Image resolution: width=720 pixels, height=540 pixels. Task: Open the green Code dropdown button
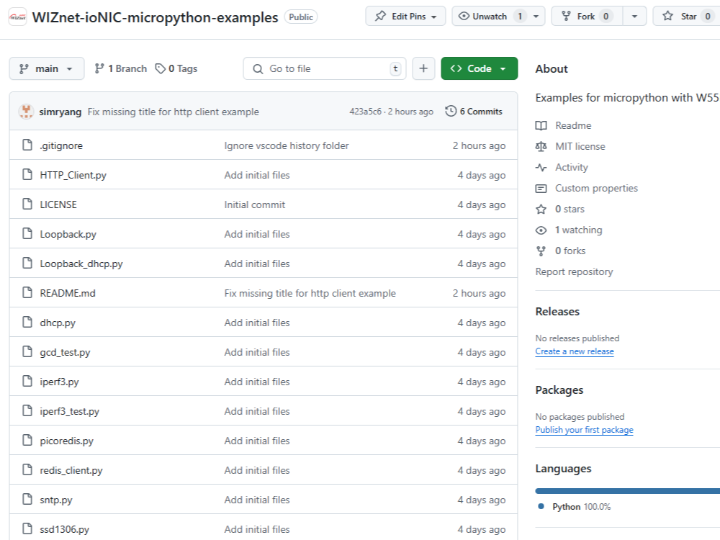[479, 68]
